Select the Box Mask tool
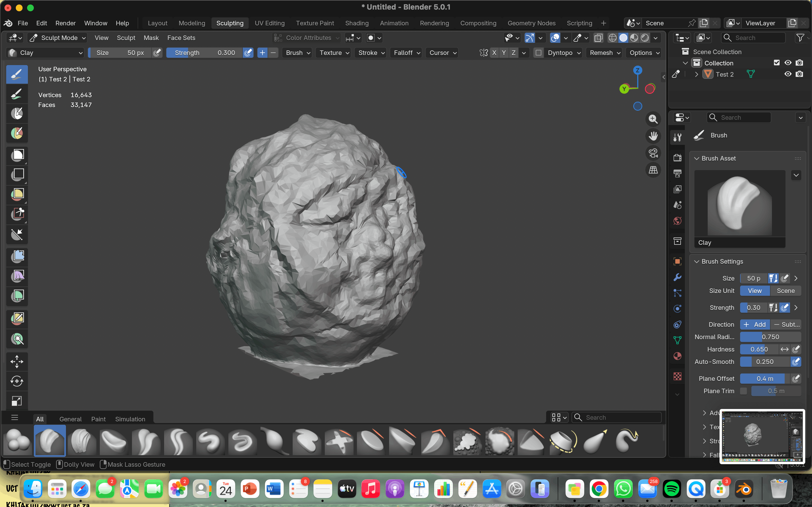 click(x=17, y=155)
